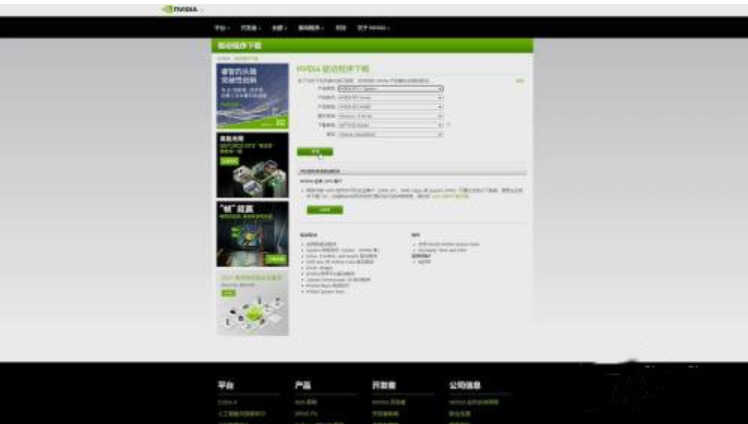This screenshot has height=424, width=748.
Task: Open the NVIDIA System Tools link
Action: [325, 291]
